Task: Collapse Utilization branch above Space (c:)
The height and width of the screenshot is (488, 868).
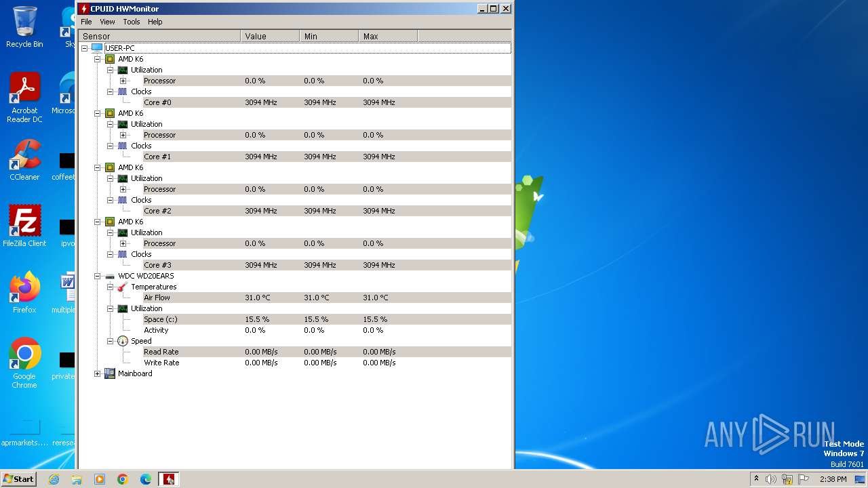Action: (x=110, y=308)
